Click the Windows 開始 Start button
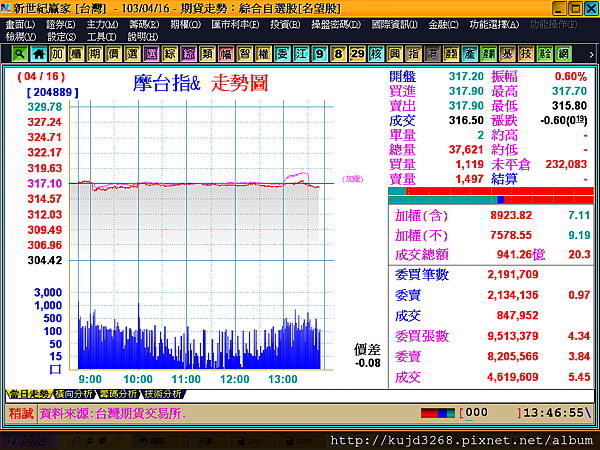The width and height of the screenshot is (600, 450). (x=29, y=441)
